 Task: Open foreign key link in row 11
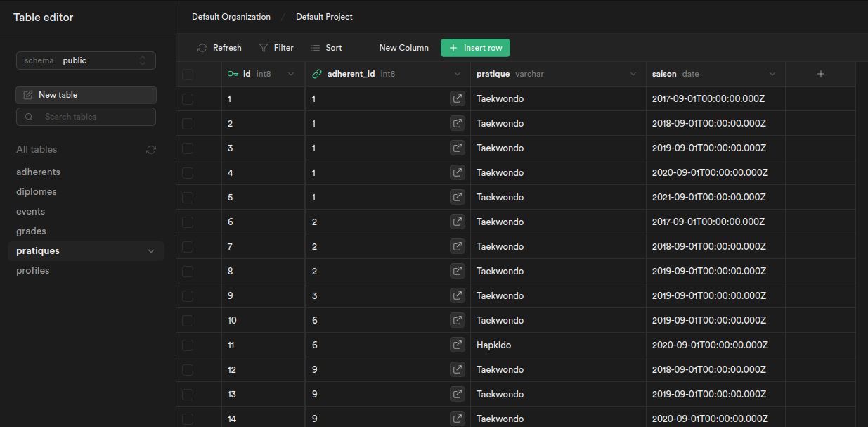click(458, 345)
